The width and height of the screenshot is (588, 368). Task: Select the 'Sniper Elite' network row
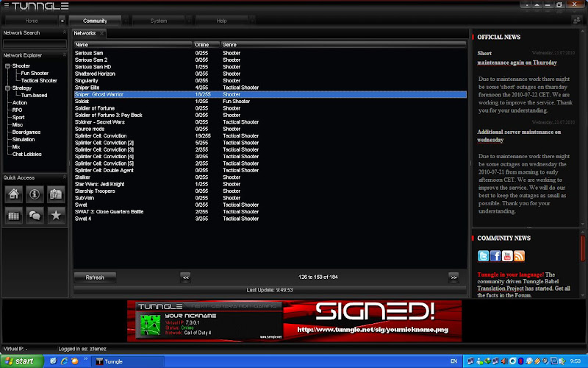click(x=270, y=88)
